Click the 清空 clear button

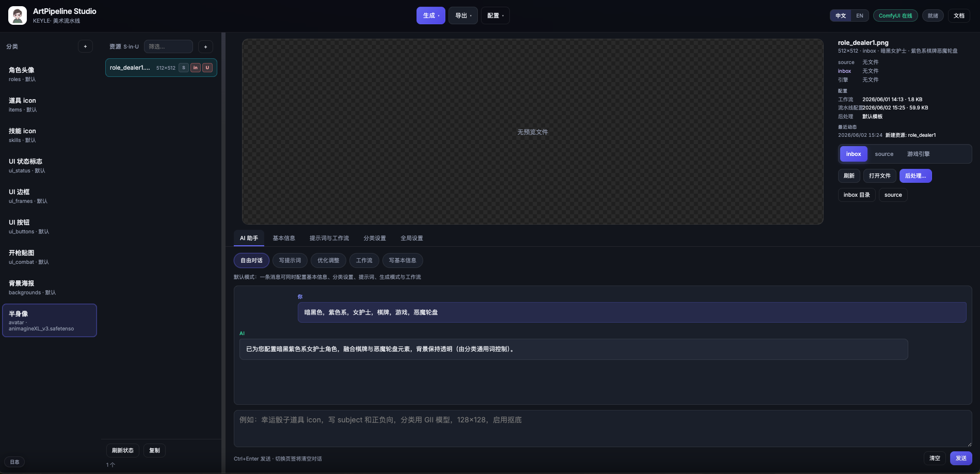pyautogui.click(x=935, y=458)
